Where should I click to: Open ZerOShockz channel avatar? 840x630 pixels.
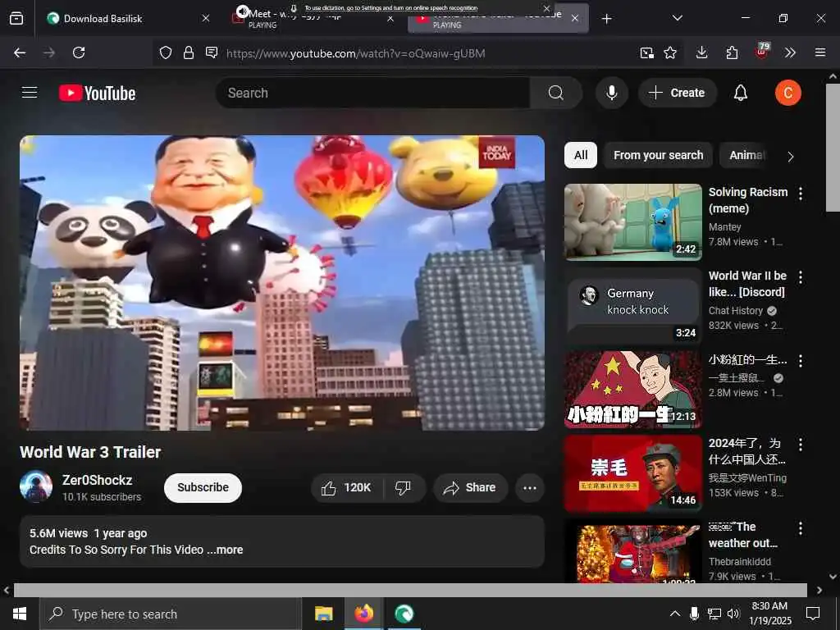(x=36, y=486)
